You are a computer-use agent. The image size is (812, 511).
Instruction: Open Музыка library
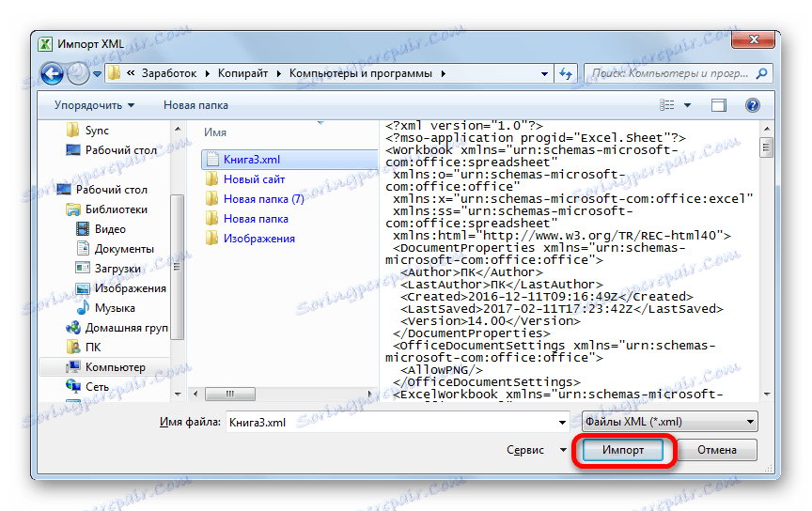pyautogui.click(x=115, y=307)
